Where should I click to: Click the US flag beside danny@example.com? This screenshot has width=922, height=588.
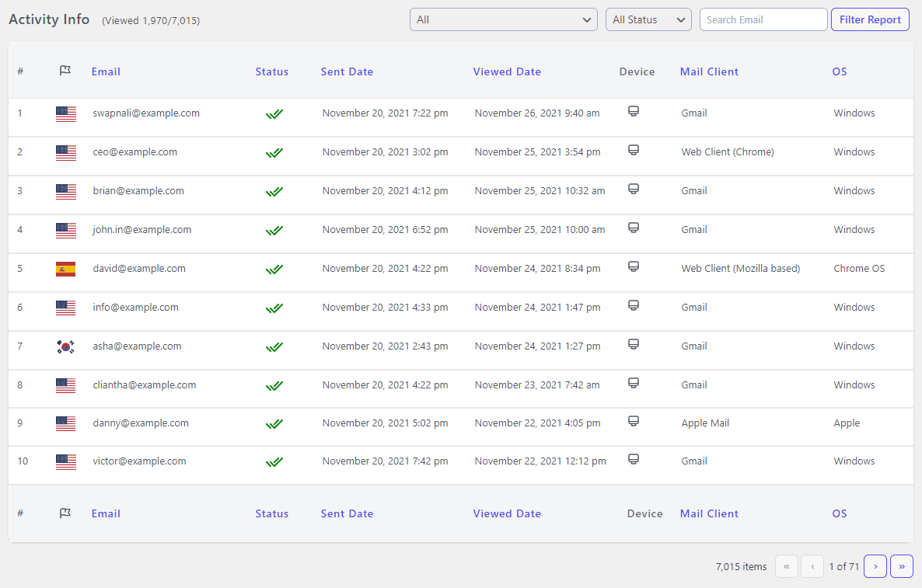pyautogui.click(x=66, y=423)
